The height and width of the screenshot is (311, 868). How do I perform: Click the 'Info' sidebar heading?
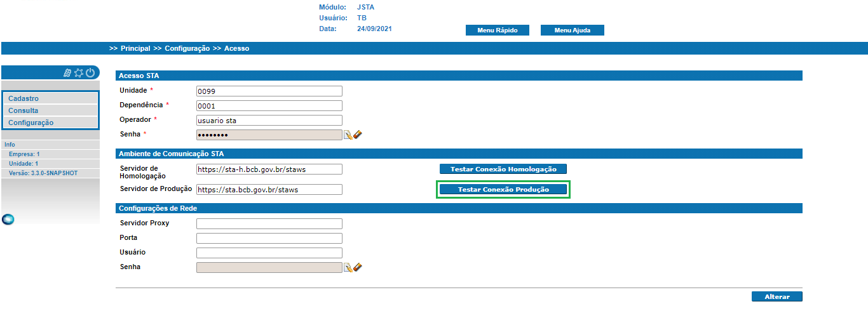coord(10,145)
